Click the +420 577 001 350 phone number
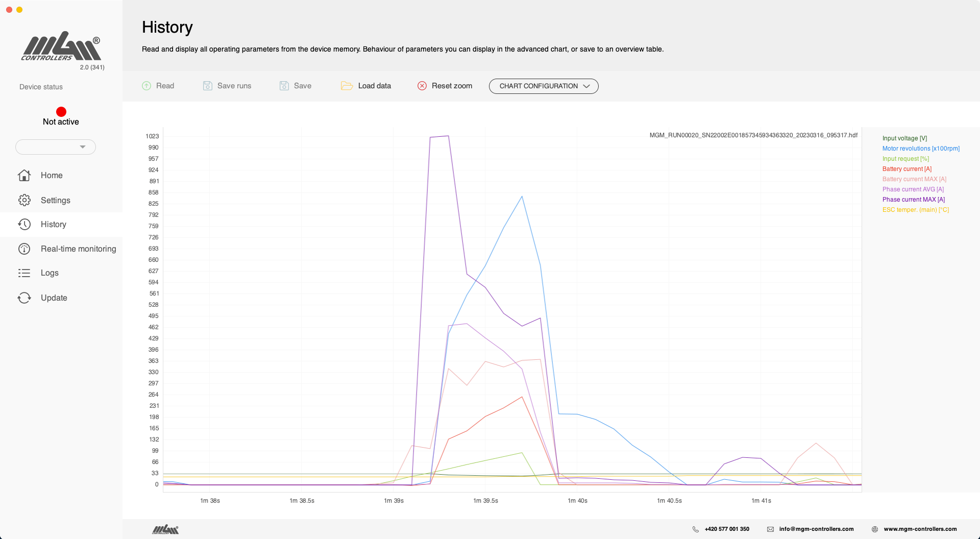The height and width of the screenshot is (539, 980). 727,529
